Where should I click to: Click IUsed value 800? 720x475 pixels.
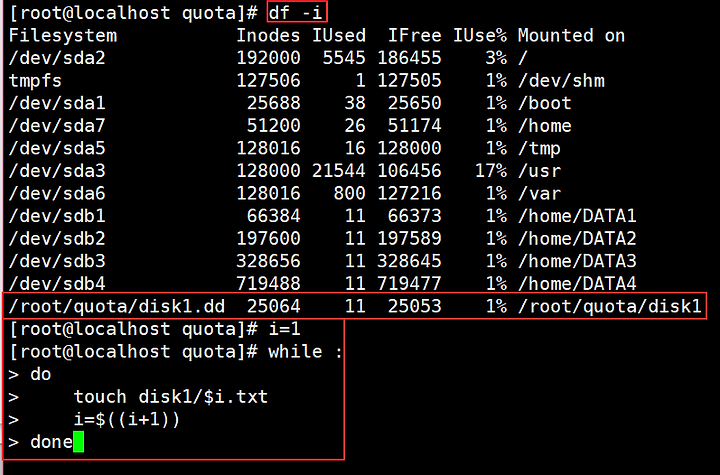349,193
